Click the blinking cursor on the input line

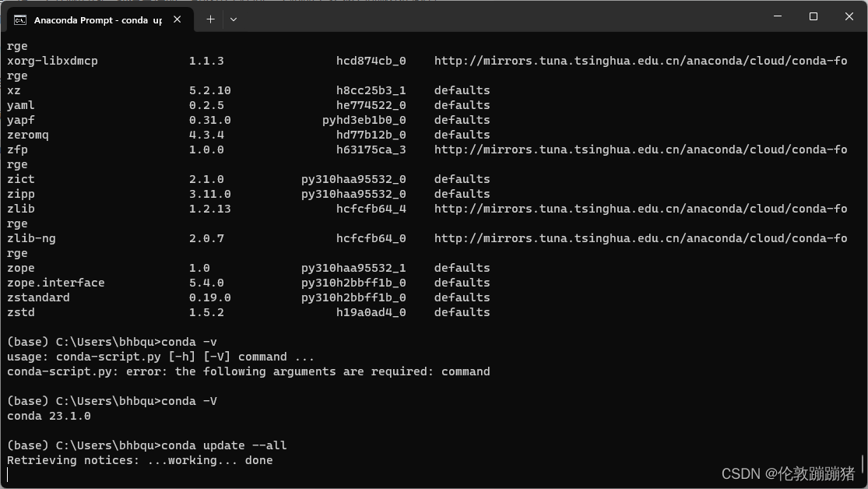pyautogui.click(x=8, y=475)
